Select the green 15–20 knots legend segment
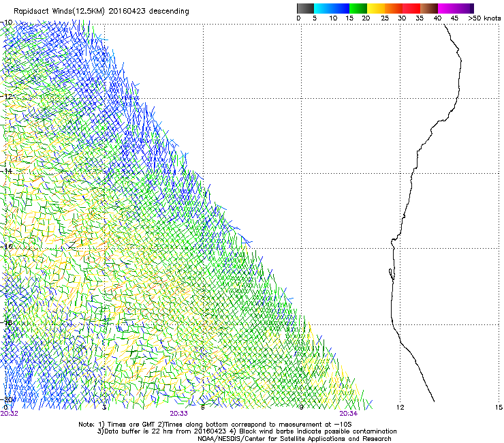The width and height of the screenshot is (504, 443). click(x=358, y=8)
